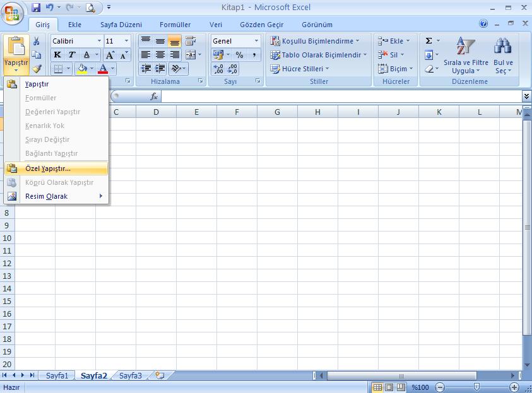Undo the last action
This screenshot has width=532, height=393.
[49, 7]
